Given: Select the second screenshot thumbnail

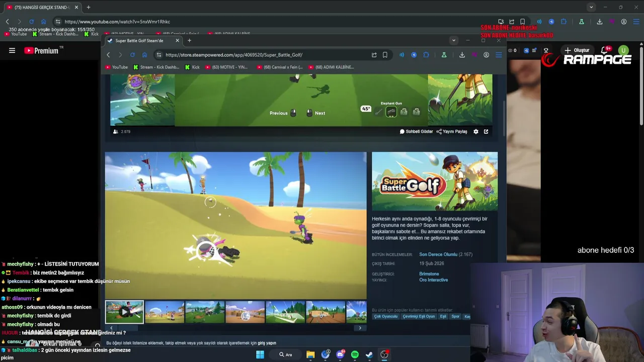Looking at the screenshot, I should tap(165, 312).
